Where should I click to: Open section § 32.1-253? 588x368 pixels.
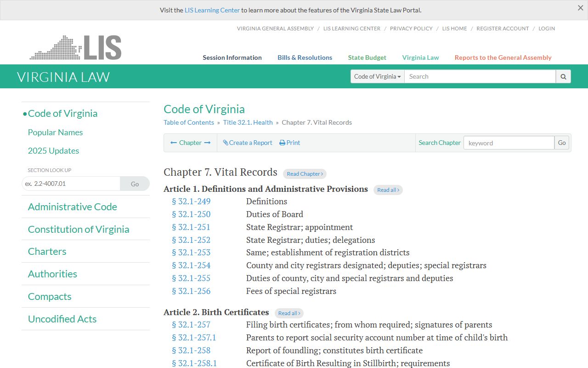191,253
